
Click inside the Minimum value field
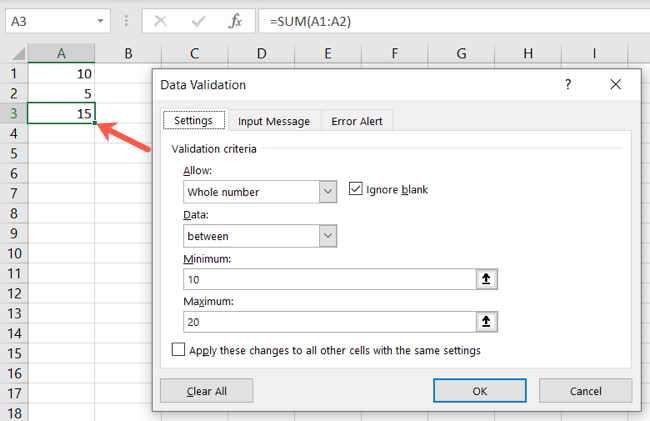click(330, 279)
